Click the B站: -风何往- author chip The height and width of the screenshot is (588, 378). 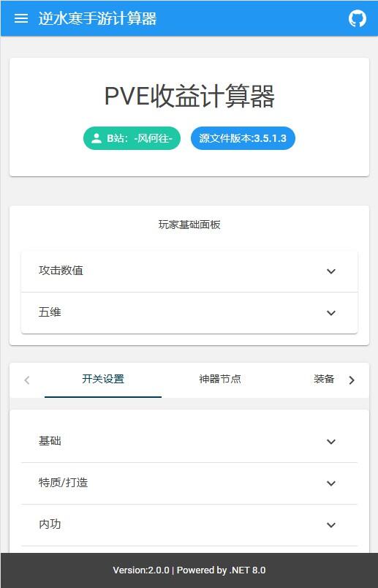132,138
